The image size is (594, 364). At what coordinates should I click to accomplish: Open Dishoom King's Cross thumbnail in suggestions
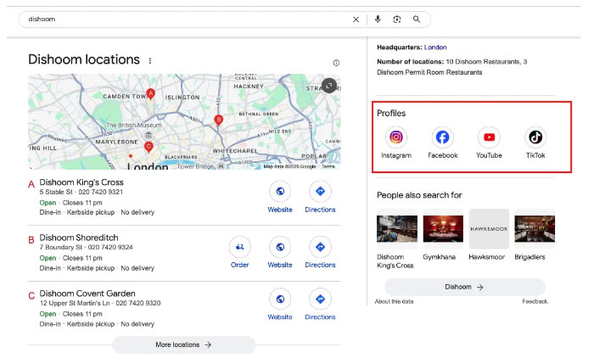click(x=396, y=229)
